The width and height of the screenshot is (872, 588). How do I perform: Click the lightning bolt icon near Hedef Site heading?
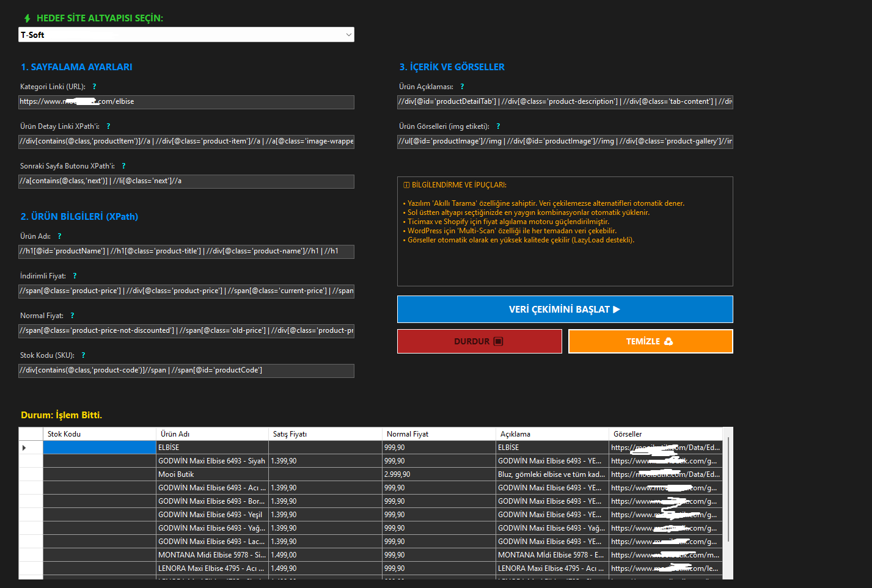(27, 18)
